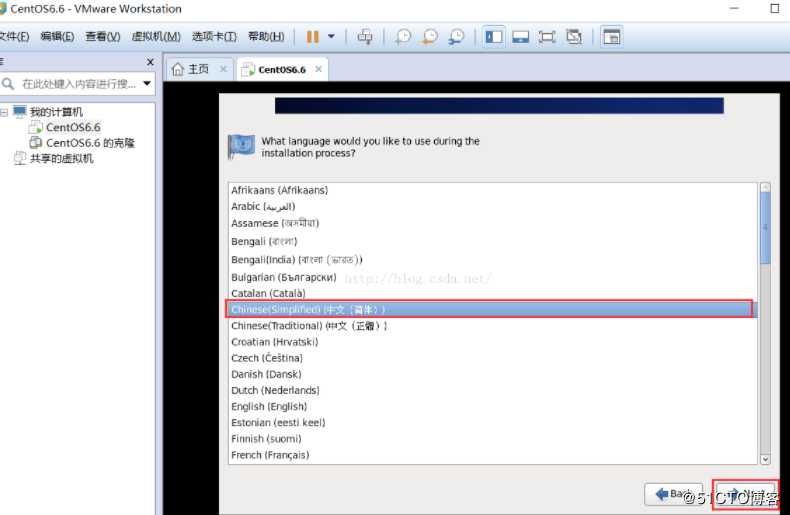The image size is (790, 515).
Task: Choose Czech (Čeština) language
Action: tap(492, 358)
